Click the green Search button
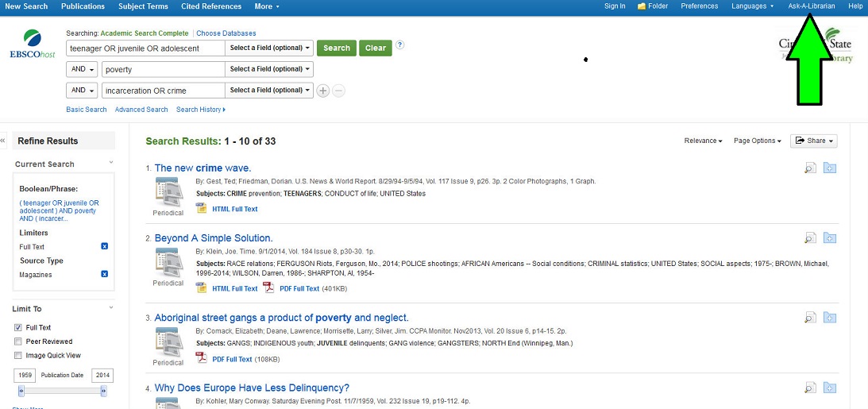This screenshot has height=409, width=868. [x=337, y=48]
